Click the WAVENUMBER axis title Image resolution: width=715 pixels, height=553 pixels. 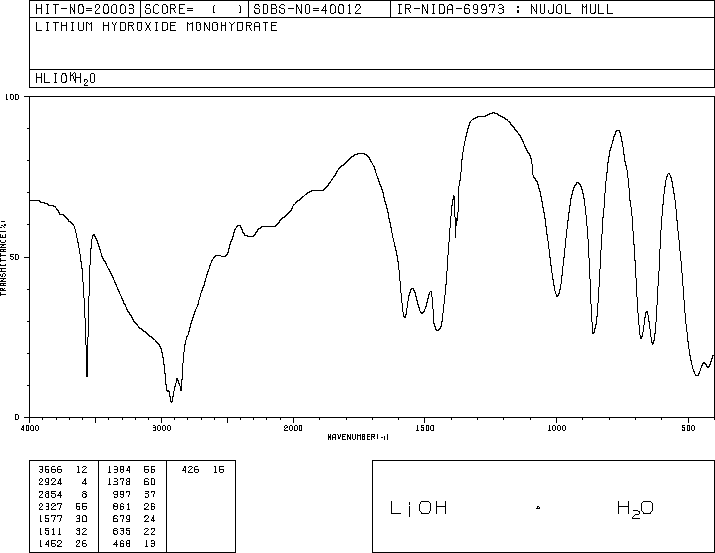pos(358,437)
